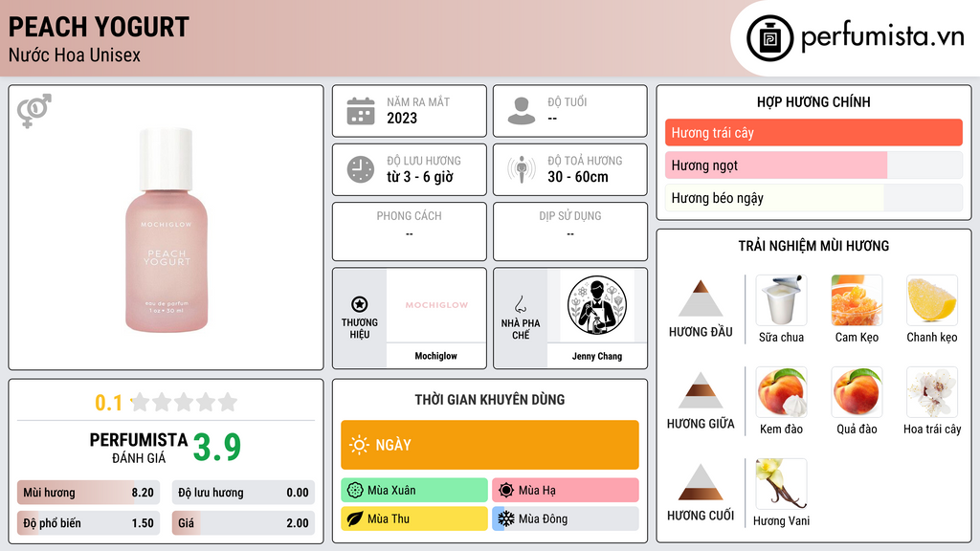
Task: Click the person silhouette icon for Độ tuổi
Action: [522, 111]
